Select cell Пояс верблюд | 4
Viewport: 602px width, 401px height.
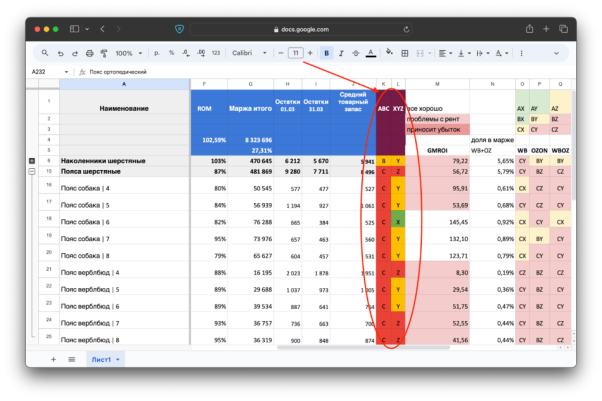point(125,270)
